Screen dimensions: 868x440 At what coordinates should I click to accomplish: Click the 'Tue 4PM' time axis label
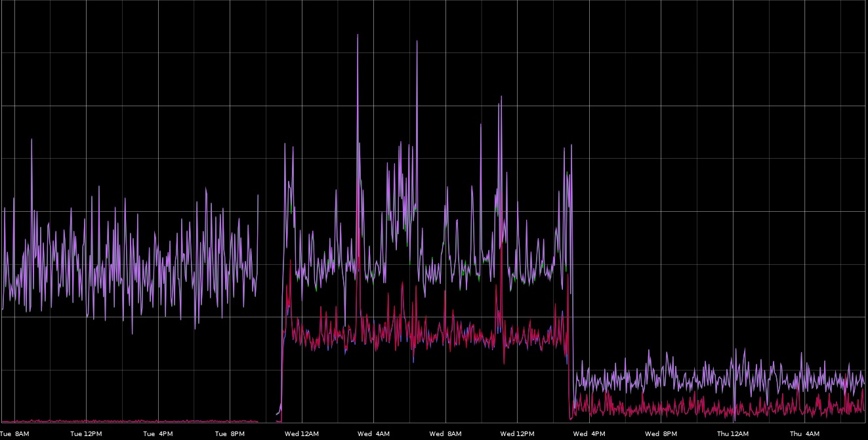[158, 434]
